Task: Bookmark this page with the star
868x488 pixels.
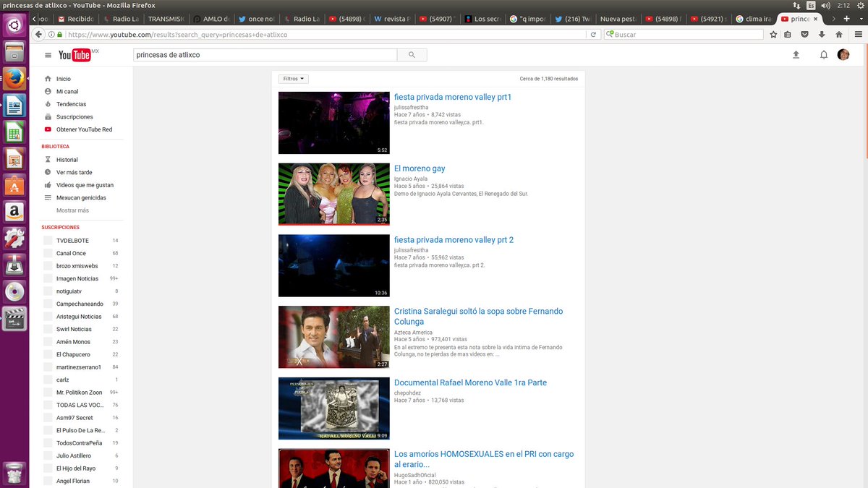Action: [x=773, y=34]
